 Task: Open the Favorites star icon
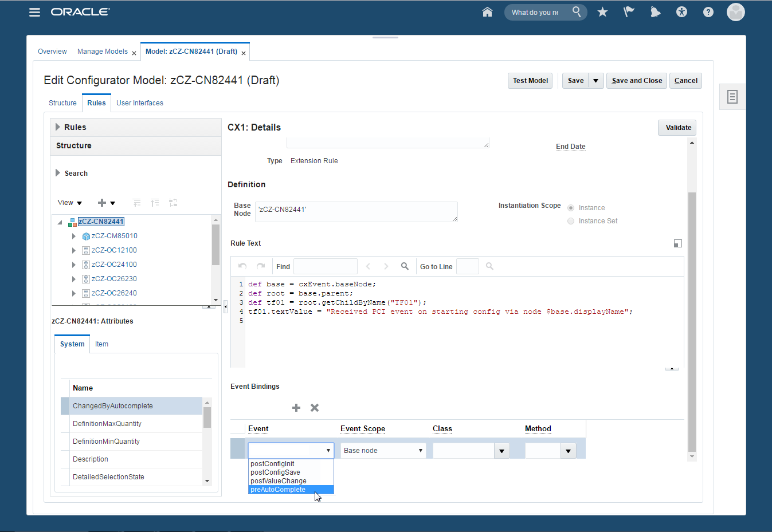pyautogui.click(x=602, y=12)
